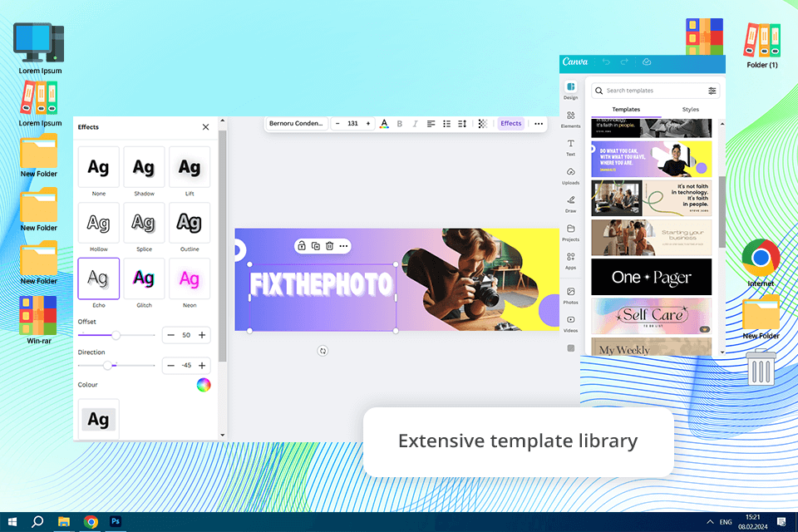Select the Splice text effect
798x532 pixels.
click(x=144, y=223)
